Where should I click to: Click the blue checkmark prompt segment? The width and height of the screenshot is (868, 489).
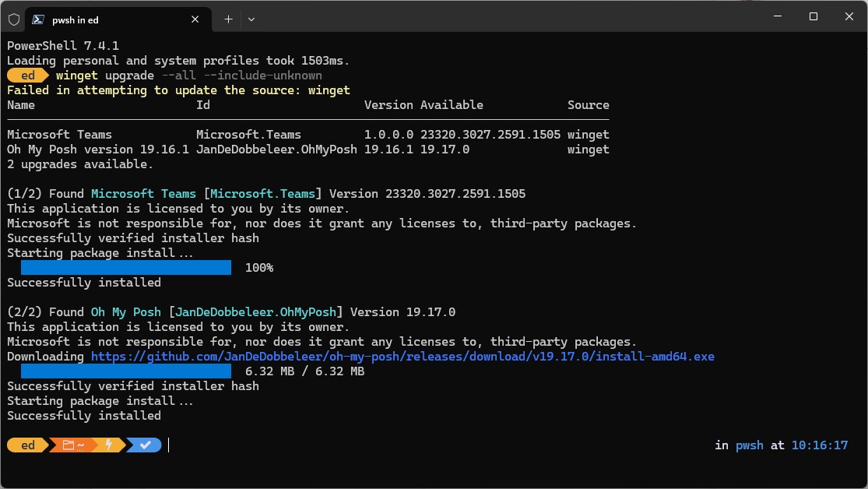click(x=145, y=445)
